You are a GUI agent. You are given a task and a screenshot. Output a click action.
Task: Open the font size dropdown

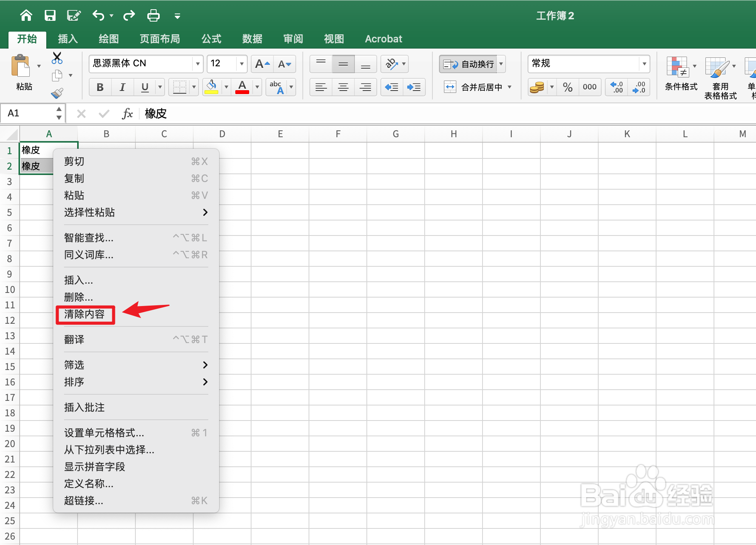241,64
